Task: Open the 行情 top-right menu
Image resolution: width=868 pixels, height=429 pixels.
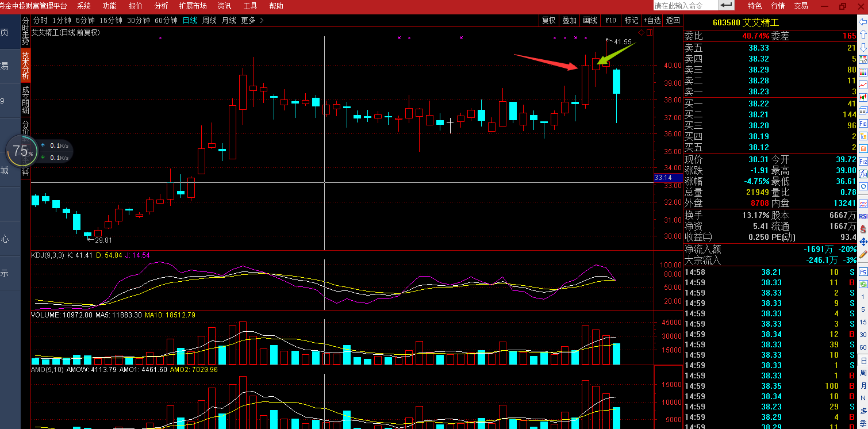Action: (x=778, y=6)
